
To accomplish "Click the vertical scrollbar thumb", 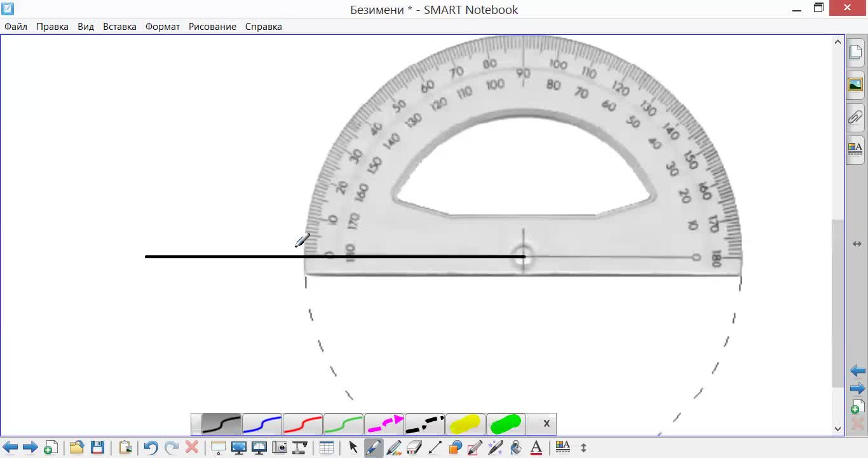I will pos(837,303).
